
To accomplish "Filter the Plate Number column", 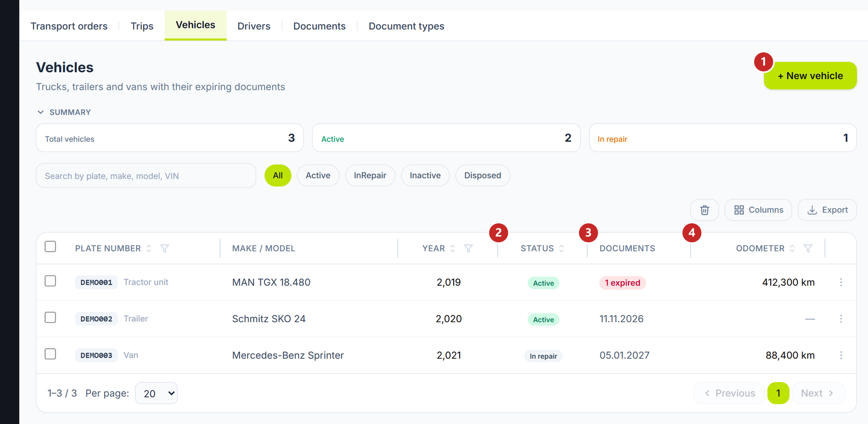I will coord(164,248).
